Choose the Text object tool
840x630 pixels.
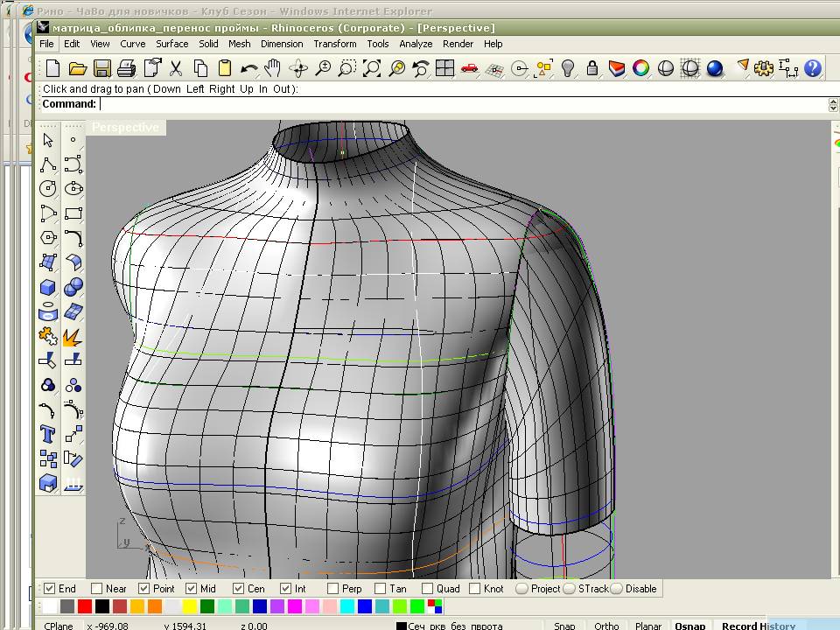pos(48,434)
